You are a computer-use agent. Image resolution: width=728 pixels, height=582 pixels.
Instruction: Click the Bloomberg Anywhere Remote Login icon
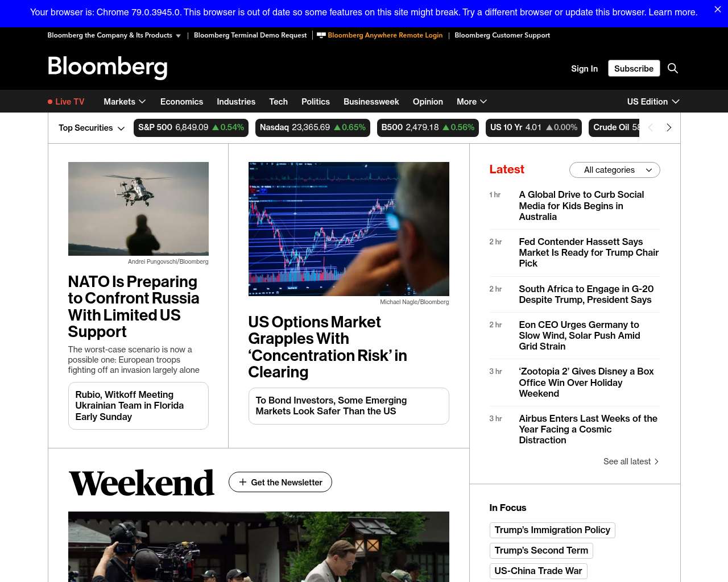(321, 35)
